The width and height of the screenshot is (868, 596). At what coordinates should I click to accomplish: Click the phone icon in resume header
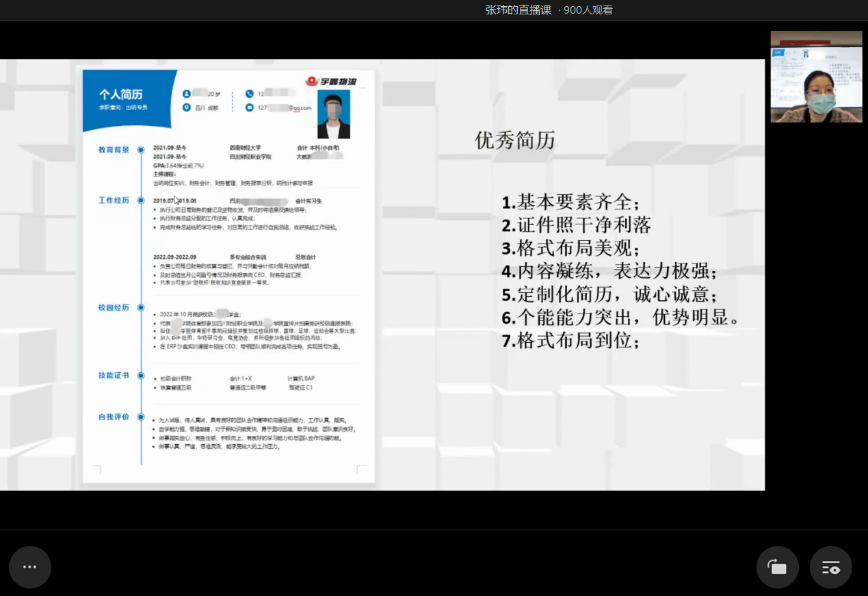249,94
